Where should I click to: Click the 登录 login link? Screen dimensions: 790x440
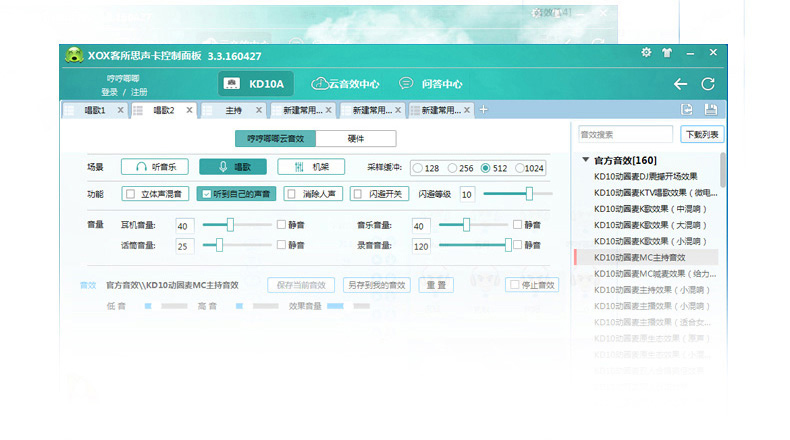[x=109, y=92]
